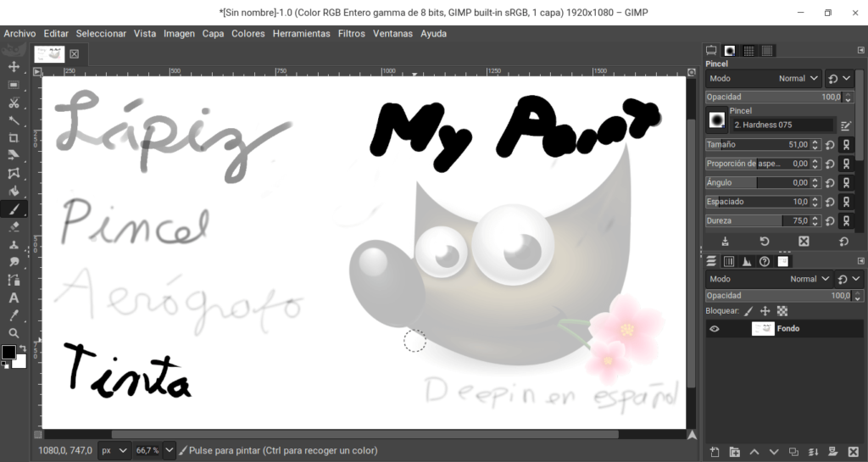The width and height of the screenshot is (868, 462).
Task: Open the Archivo menu
Action: [20, 34]
